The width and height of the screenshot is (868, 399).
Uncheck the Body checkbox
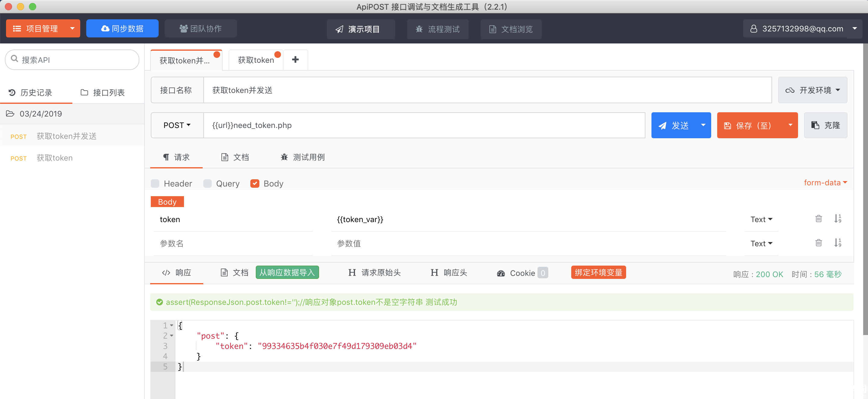255,184
